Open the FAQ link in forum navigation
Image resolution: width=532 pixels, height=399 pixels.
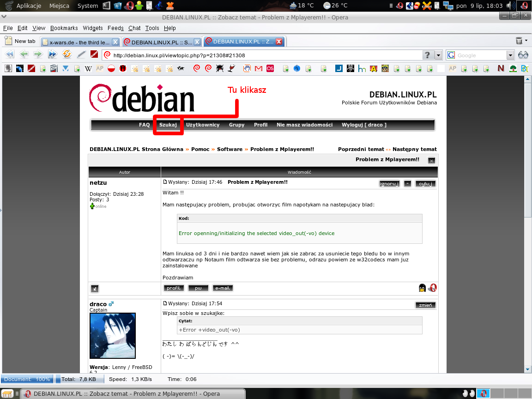click(x=144, y=125)
